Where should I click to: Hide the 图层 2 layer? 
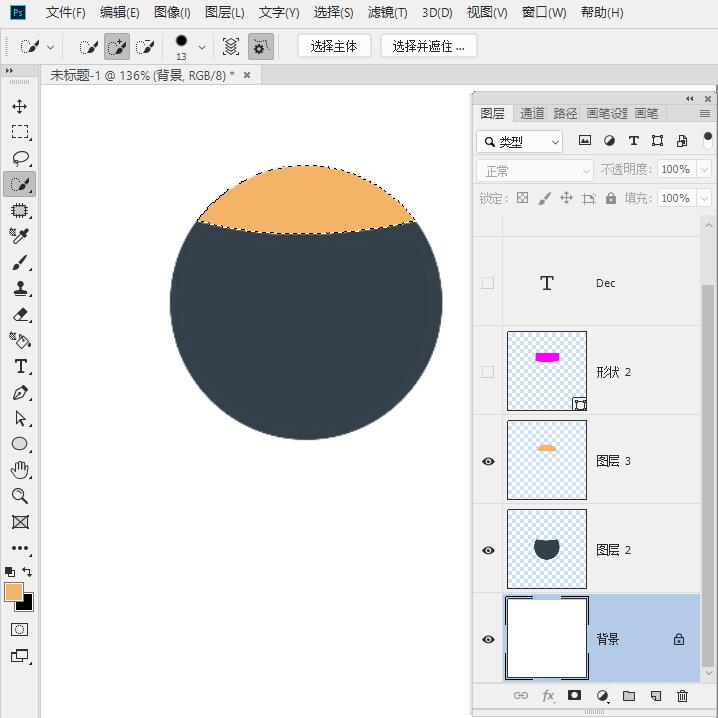point(488,550)
